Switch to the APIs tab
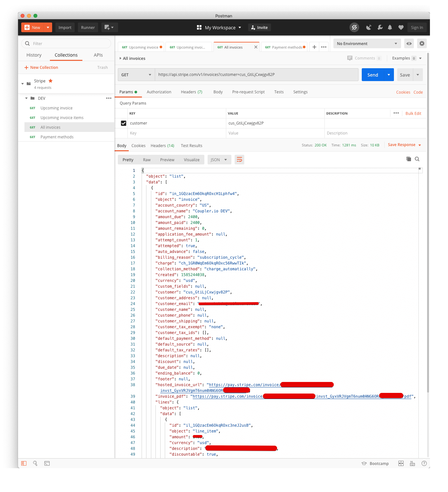Viewport: 448px width, 492px height. (98, 55)
